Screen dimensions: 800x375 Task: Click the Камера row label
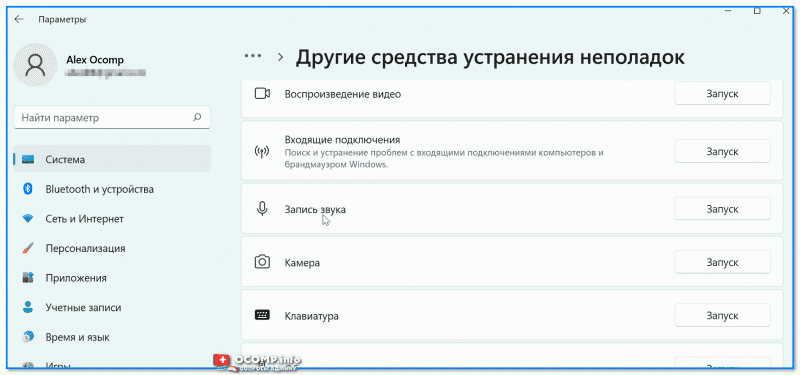pos(302,263)
